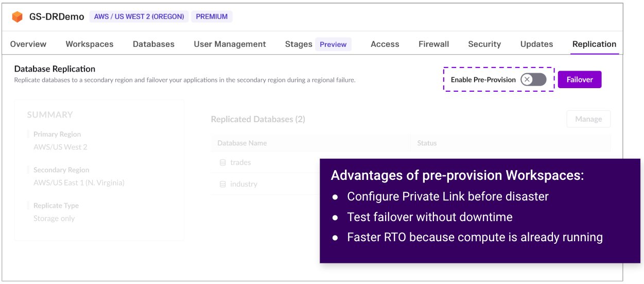Click the PREMIUM tier badge

click(212, 16)
